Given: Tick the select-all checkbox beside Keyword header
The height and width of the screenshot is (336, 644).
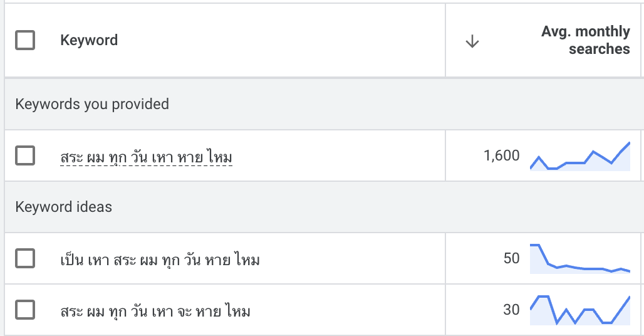Looking at the screenshot, I should 25,41.
